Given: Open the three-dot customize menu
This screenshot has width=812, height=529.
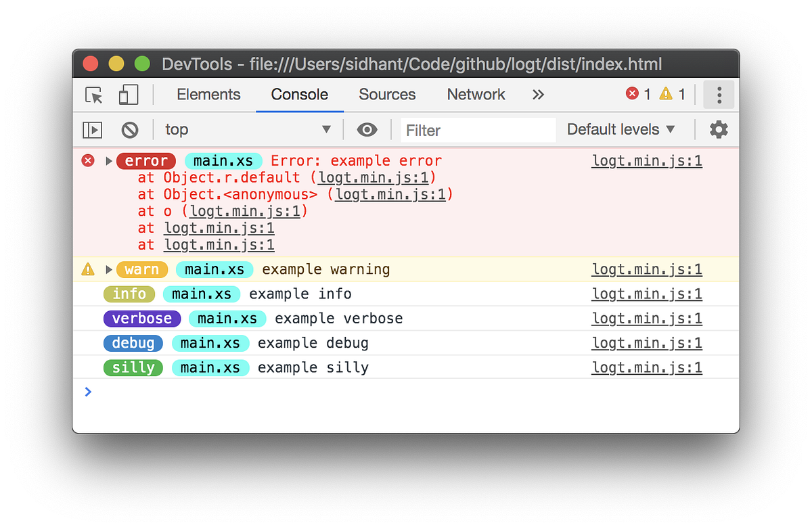Looking at the screenshot, I should 719,95.
